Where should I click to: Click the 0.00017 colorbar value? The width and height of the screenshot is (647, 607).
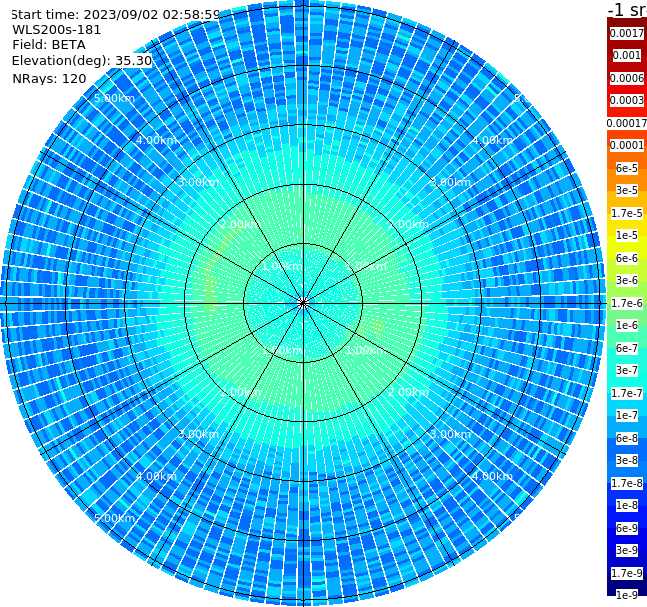627,123
